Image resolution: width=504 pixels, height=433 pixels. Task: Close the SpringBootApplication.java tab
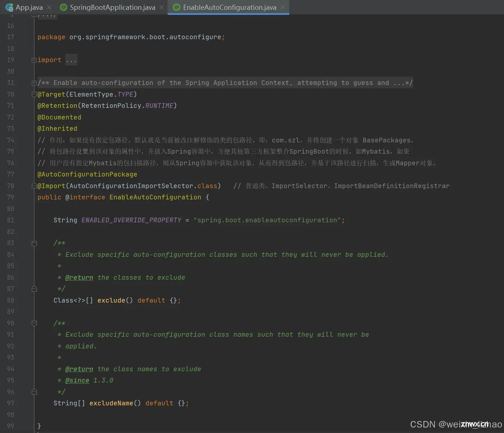[162, 7]
